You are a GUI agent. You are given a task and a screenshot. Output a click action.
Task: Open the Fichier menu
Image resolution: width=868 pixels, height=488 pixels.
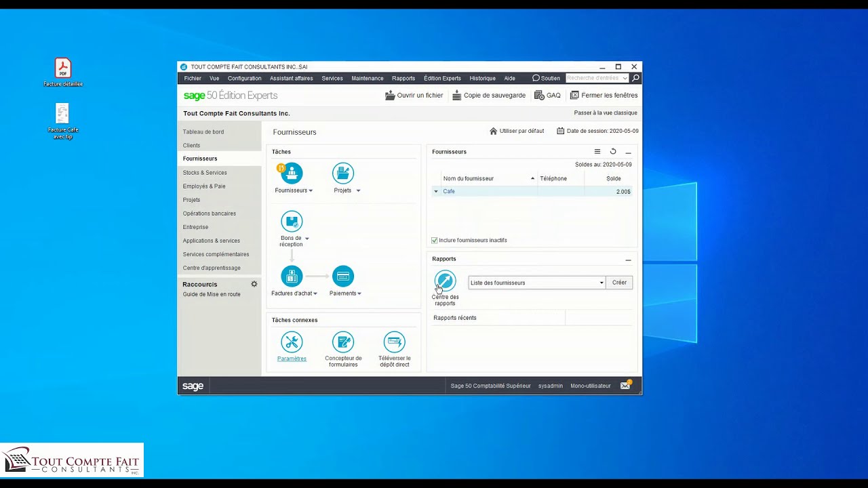(x=193, y=78)
